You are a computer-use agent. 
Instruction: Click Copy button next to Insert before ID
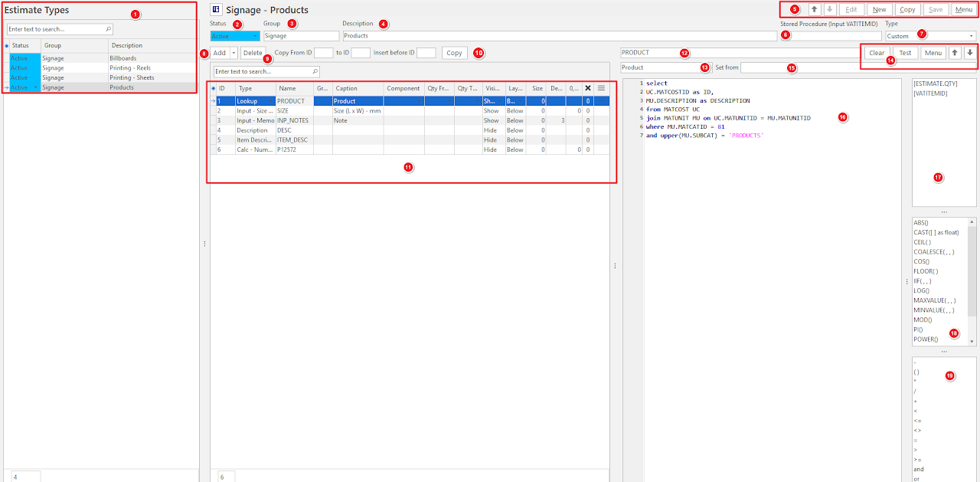(x=454, y=53)
